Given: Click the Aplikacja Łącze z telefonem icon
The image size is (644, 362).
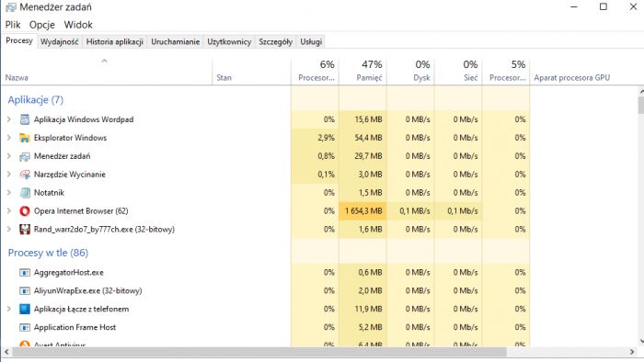Looking at the screenshot, I should pyautogui.click(x=25, y=309).
